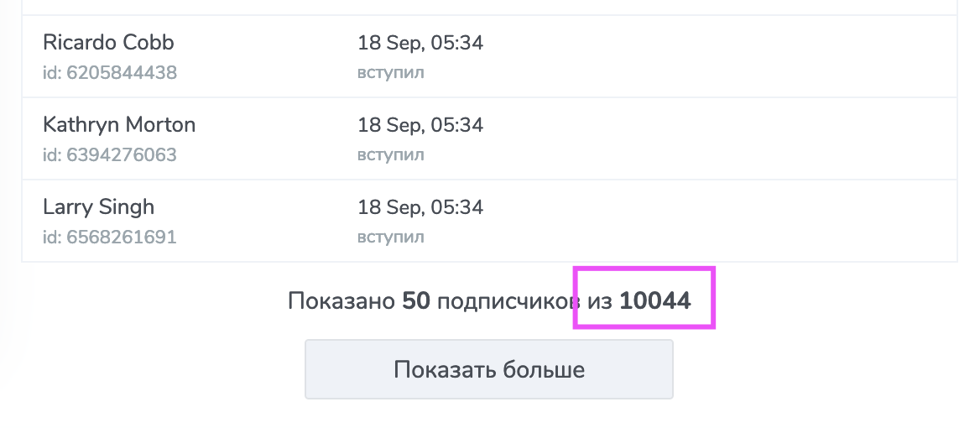The height and width of the screenshot is (428, 980).
Task: Click empty space right of Larry Singh's date
Action: tap(713, 221)
